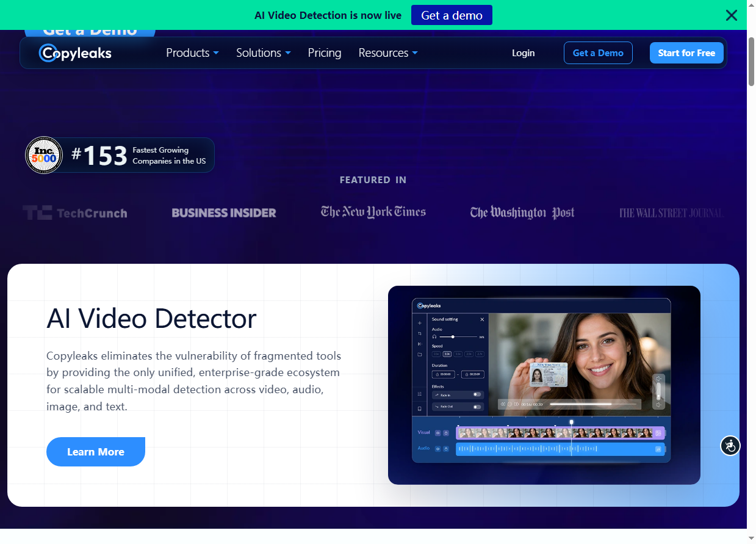Click the TechCrunch logo
The width and height of the screenshot is (756, 544).
click(75, 213)
